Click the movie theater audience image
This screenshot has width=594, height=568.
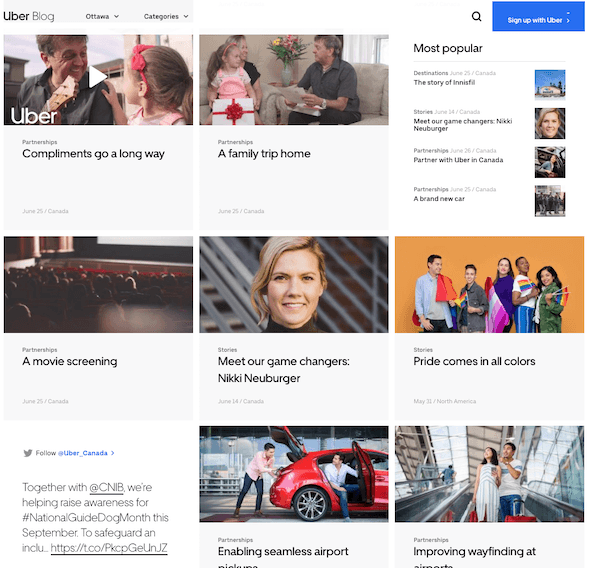[98, 285]
